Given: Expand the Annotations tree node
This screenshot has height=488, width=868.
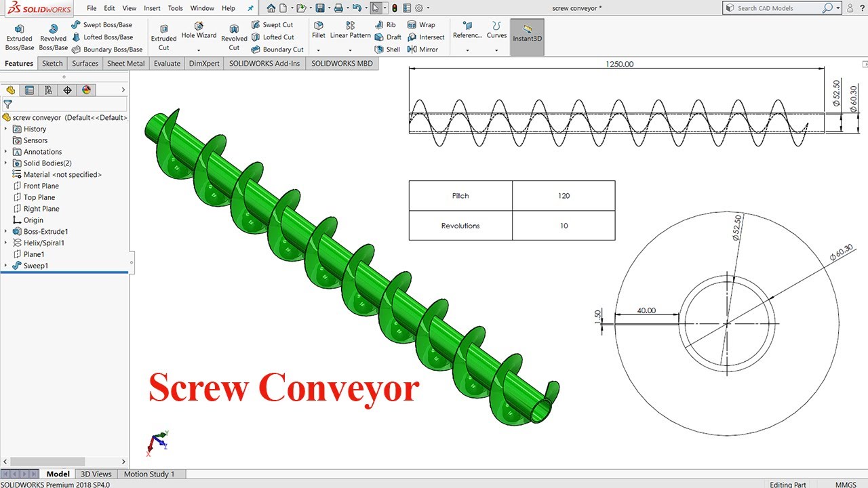Looking at the screenshot, I should (x=6, y=152).
